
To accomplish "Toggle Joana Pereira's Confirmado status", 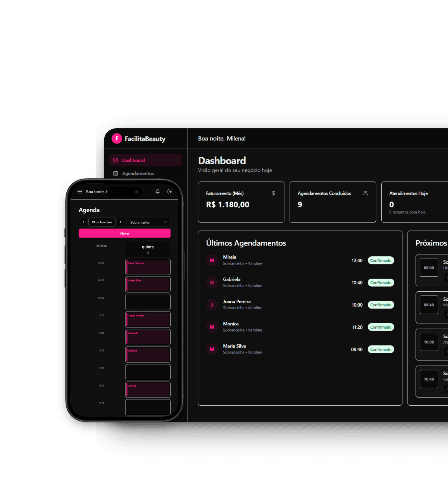I will (x=381, y=305).
